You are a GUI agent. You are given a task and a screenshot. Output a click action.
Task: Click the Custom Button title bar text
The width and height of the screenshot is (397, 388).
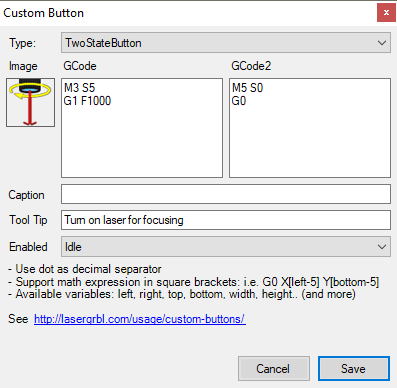pos(44,13)
